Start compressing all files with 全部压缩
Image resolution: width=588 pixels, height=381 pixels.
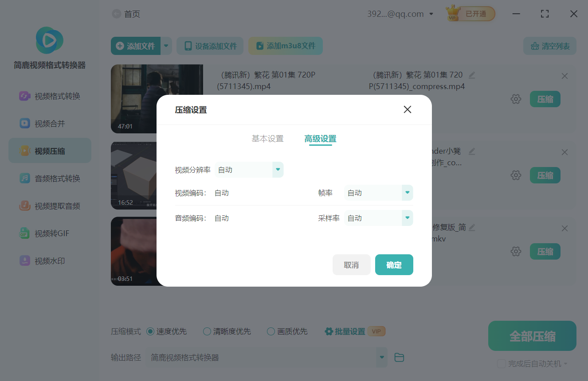[x=532, y=336]
